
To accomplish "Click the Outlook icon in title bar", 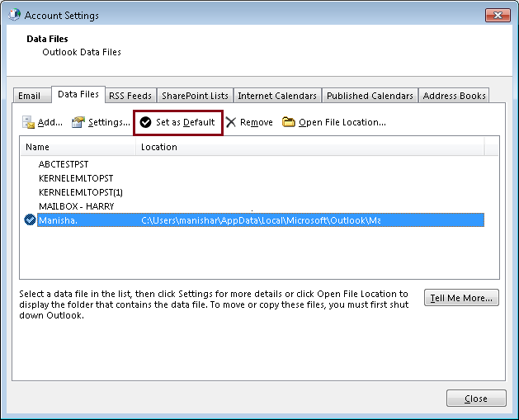I will 14,15.
